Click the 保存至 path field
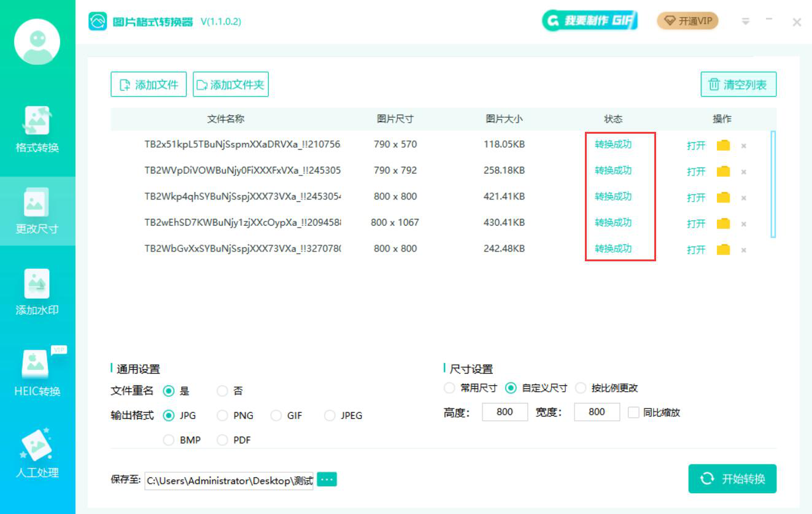The image size is (812, 514). (229, 480)
